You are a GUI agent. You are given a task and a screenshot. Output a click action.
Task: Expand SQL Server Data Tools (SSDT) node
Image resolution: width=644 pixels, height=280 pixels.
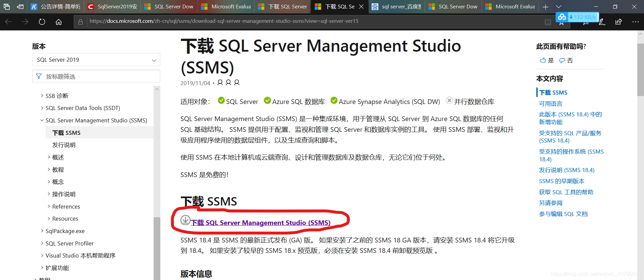tap(42, 108)
